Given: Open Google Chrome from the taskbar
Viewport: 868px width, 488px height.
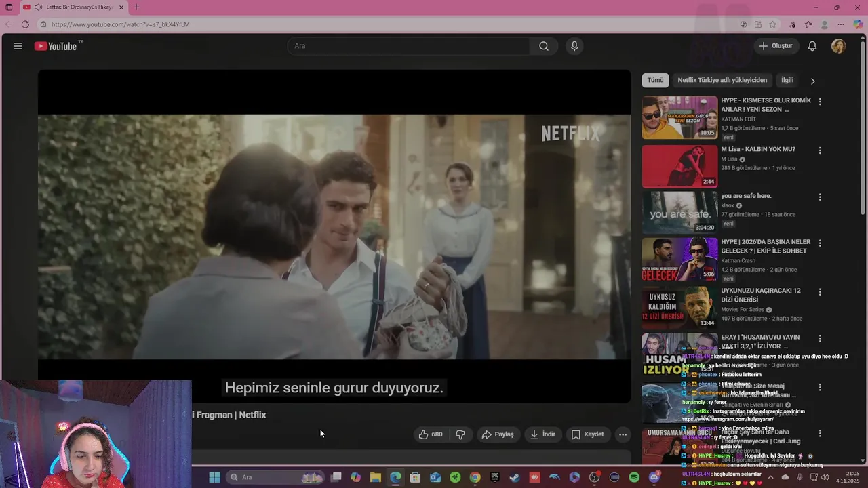Looking at the screenshot, I should (x=475, y=477).
